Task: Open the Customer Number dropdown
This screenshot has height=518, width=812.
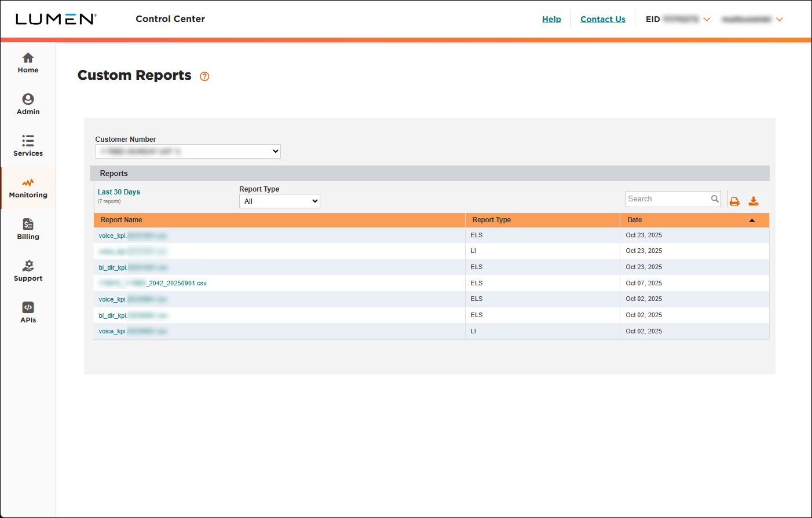Action: point(188,151)
